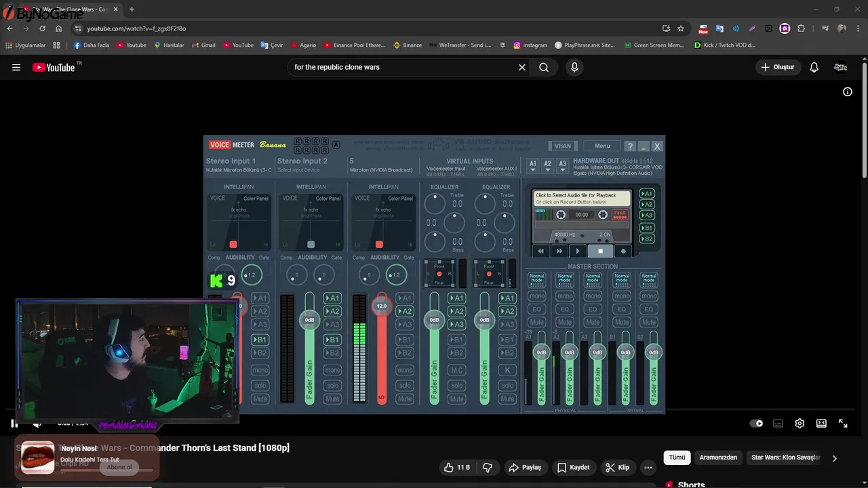Open Binance bookmark
Image resolution: width=868 pixels, height=488 pixels.
pos(408,45)
